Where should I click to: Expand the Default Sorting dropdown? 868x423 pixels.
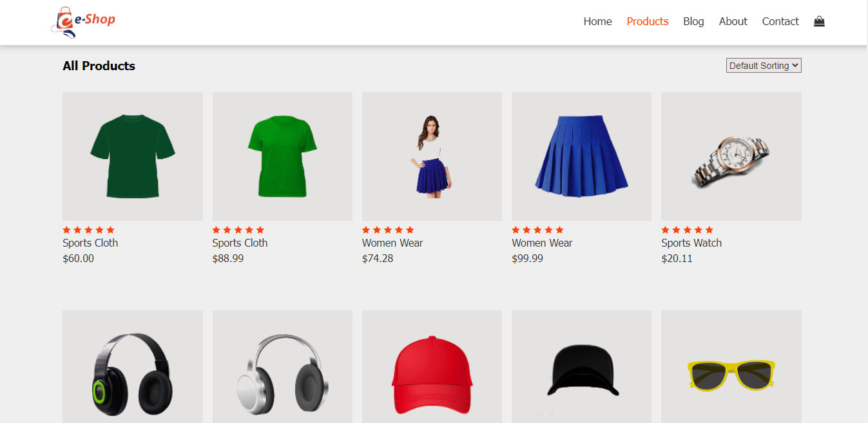pyautogui.click(x=763, y=66)
